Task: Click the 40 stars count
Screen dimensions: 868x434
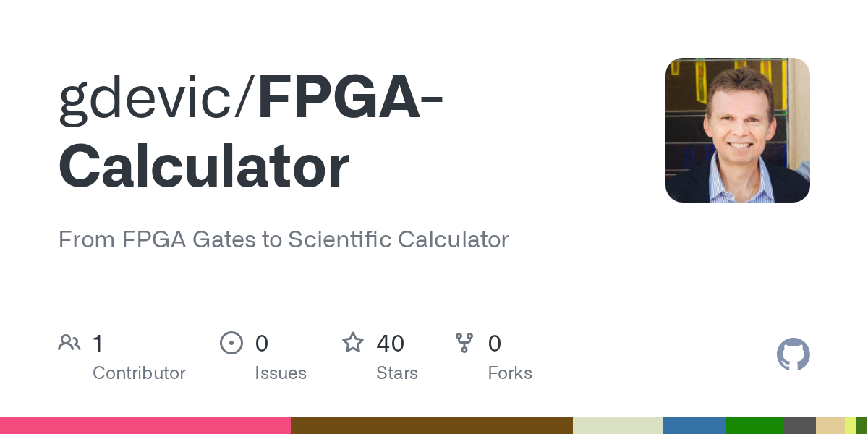Action: 390,343
